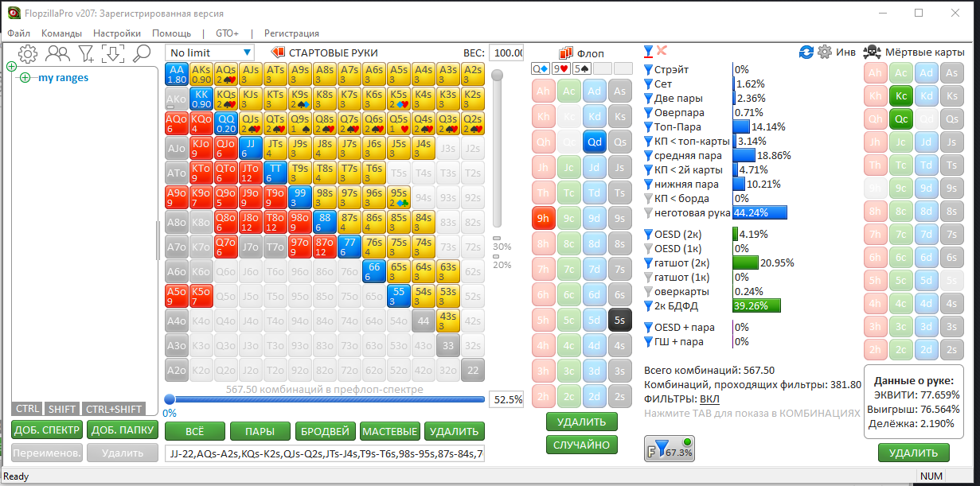Image resolution: width=980 pixels, height=486 pixels.
Task: Click the OESD (2к) funnel filter icon
Action: click(648, 235)
